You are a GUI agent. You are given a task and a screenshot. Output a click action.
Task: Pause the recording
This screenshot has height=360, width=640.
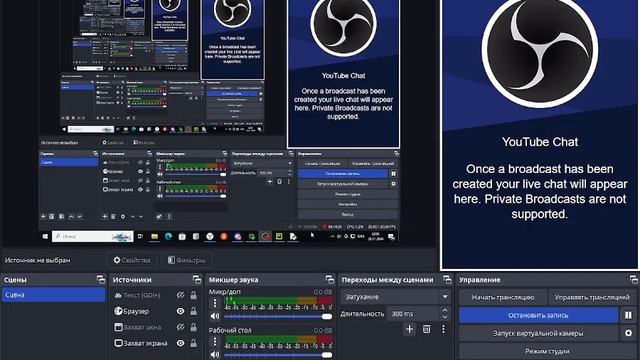pos(628,315)
